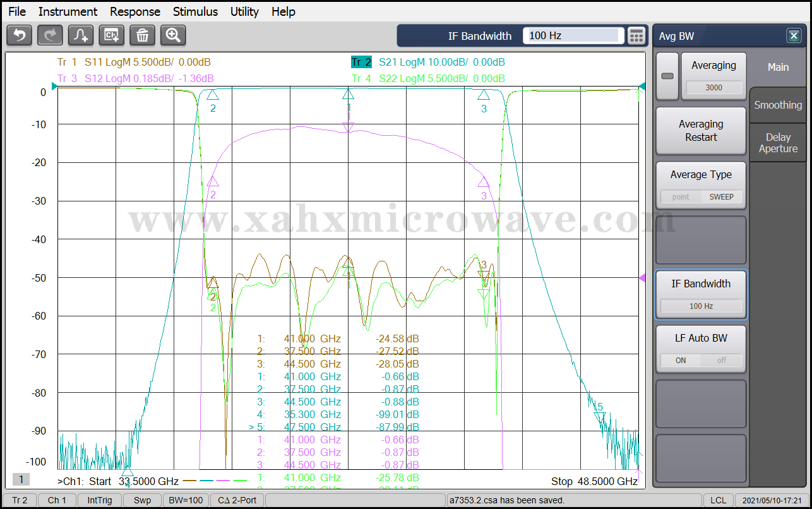Switch to the Delay Aperture tab

[778, 143]
